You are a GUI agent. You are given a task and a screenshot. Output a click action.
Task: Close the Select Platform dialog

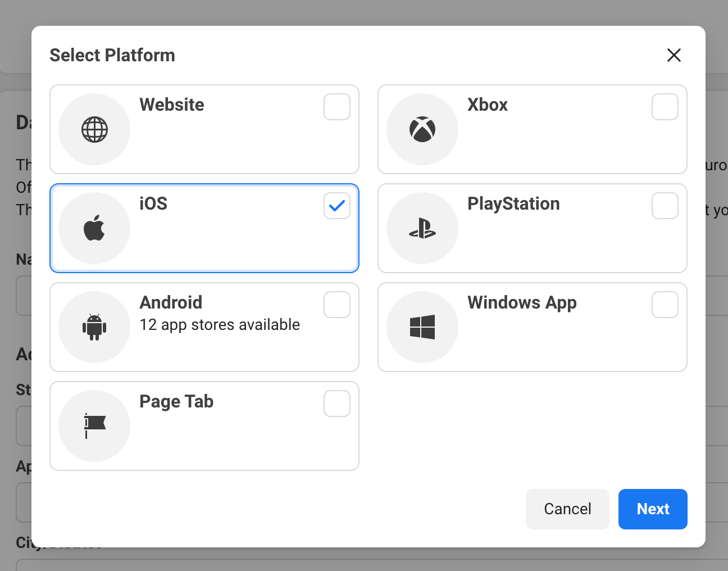674,55
